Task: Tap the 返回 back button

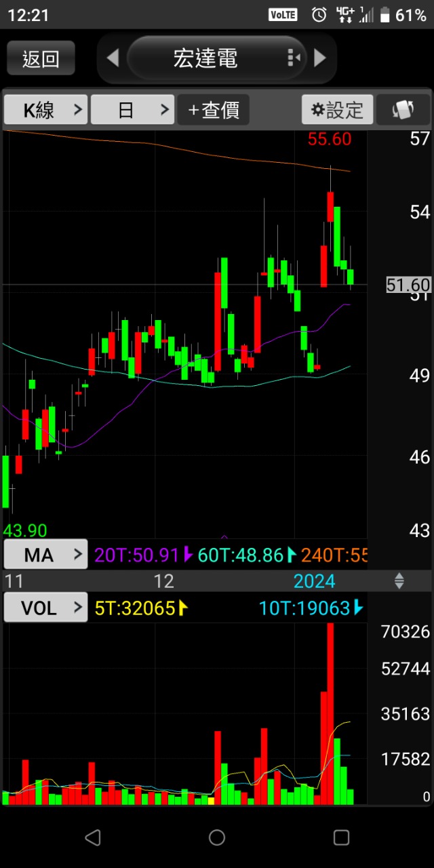Action: (41, 58)
